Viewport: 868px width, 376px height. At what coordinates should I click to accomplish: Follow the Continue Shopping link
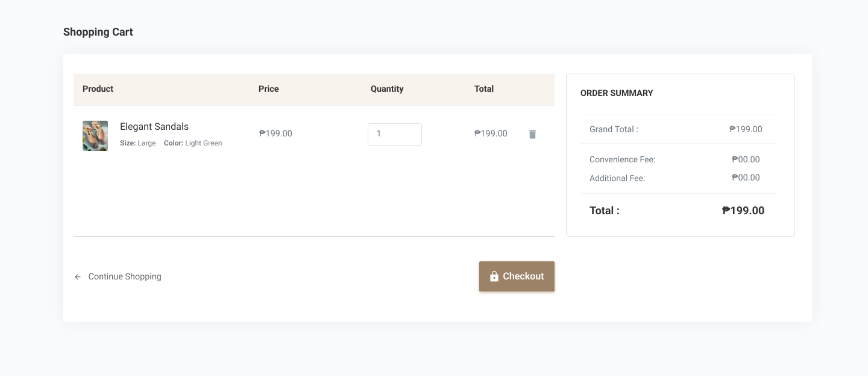[x=125, y=276]
